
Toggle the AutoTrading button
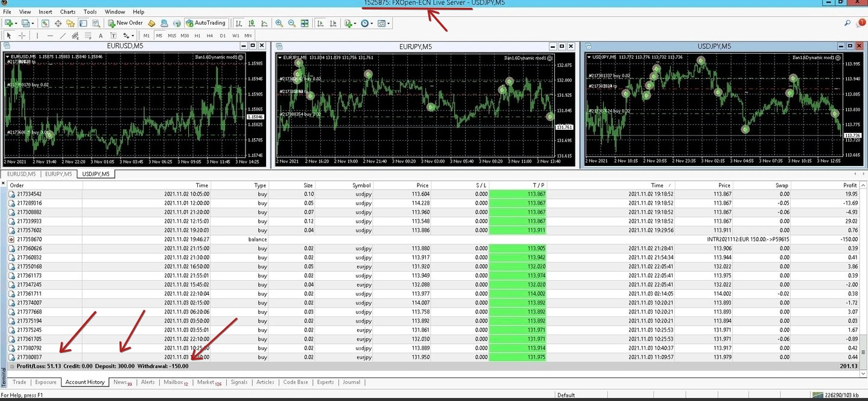(205, 23)
